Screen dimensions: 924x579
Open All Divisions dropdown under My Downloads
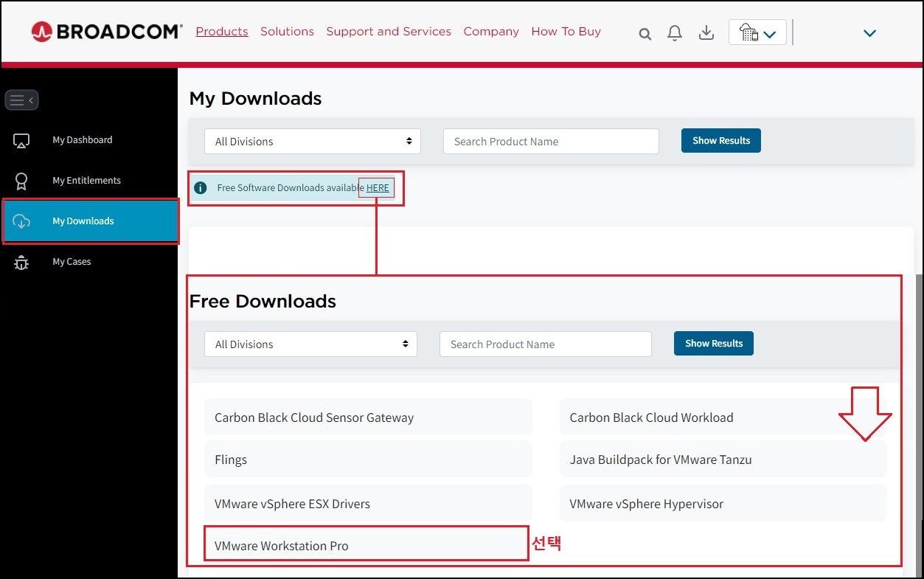coord(313,142)
